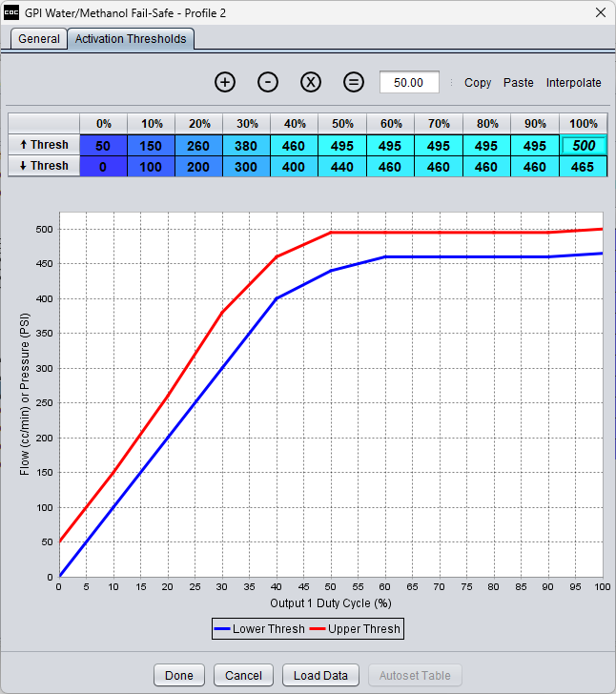Close the Fail-Safe Profile 2 window
Image resolution: width=616 pixels, height=694 pixels.
(x=599, y=12)
